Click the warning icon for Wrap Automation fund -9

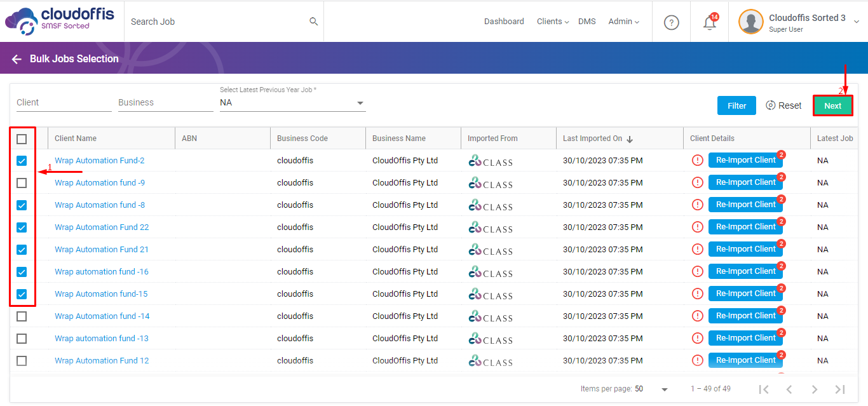pos(698,182)
